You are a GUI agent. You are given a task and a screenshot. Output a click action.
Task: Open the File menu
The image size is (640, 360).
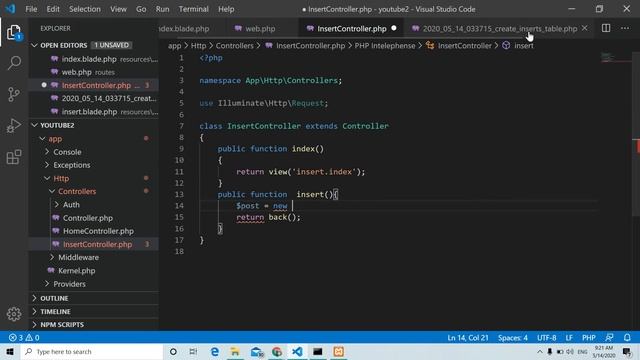coord(31,9)
